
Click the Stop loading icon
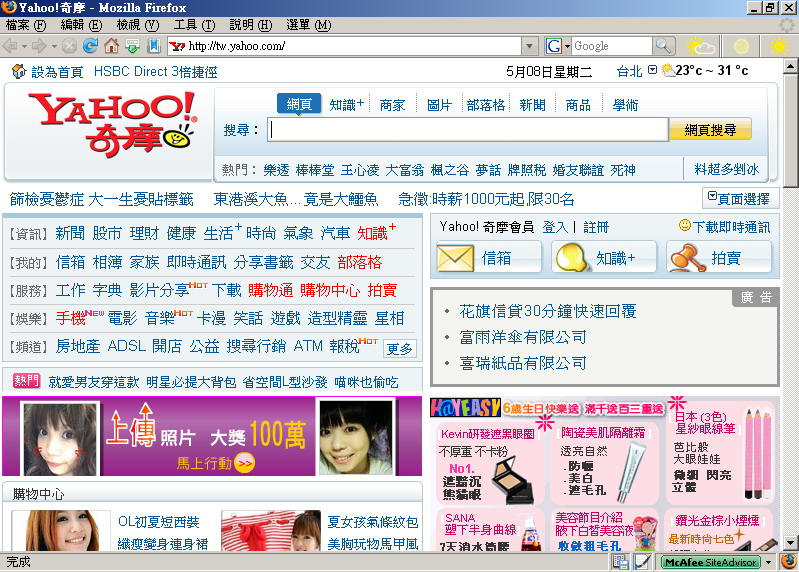point(69,46)
